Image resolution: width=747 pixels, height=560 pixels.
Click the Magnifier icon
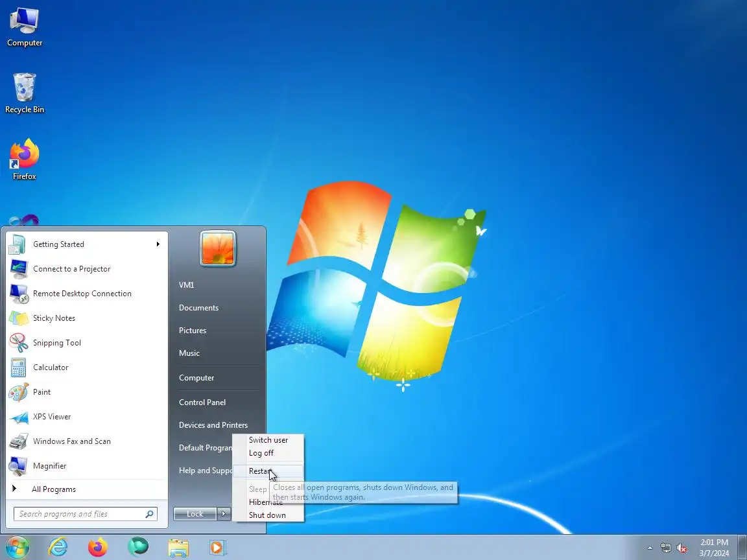pos(19,466)
